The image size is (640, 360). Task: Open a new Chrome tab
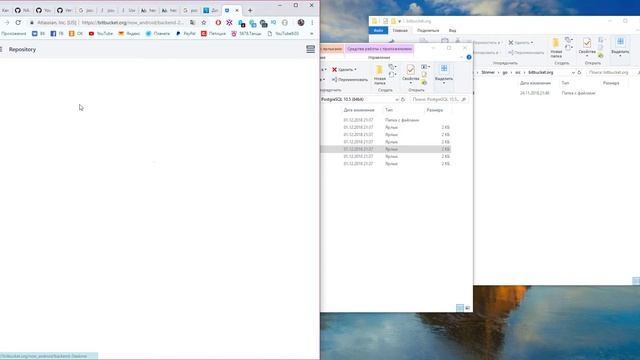[x=250, y=10]
